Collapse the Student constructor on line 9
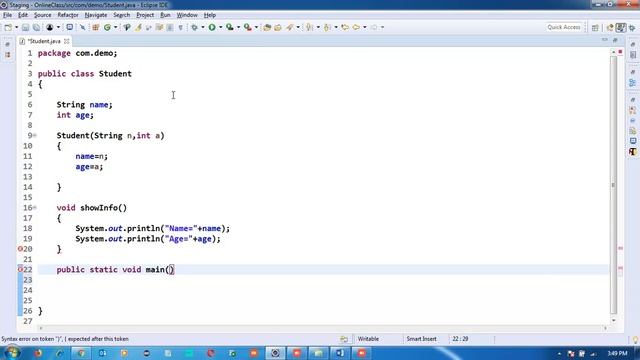 coord(35,136)
